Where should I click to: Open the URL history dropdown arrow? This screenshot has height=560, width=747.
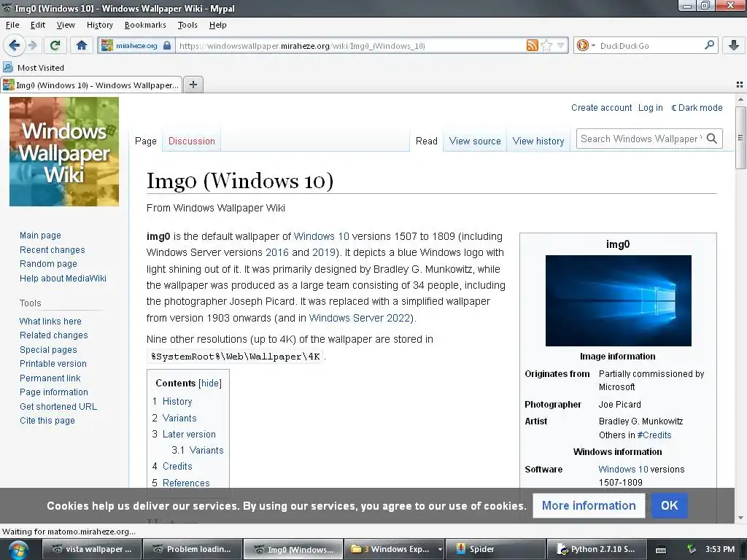coord(561,46)
